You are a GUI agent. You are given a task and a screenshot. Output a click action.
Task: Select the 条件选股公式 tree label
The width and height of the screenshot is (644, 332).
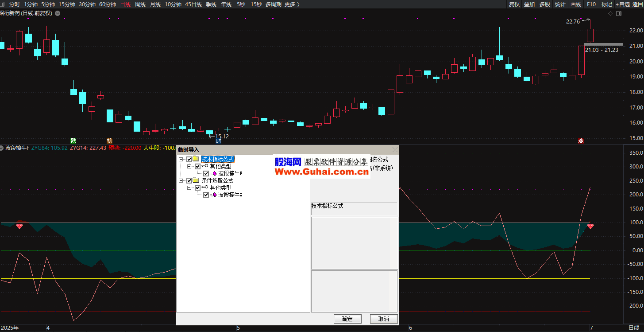pos(217,180)
